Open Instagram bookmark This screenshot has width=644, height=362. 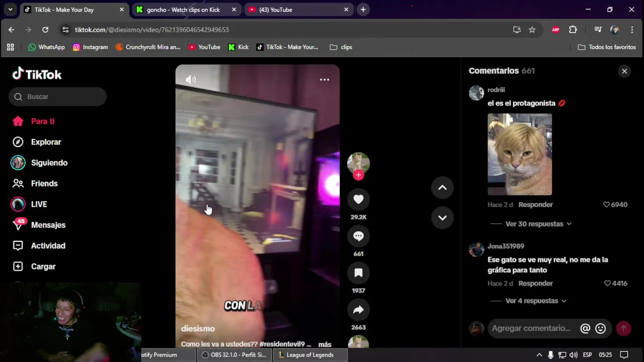click(90, 47)
